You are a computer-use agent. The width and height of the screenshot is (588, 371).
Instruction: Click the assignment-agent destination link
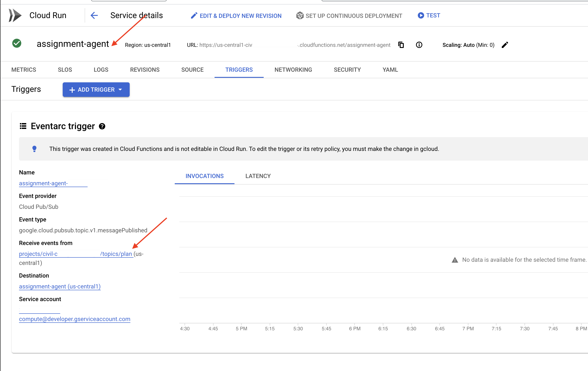point(60,286)
